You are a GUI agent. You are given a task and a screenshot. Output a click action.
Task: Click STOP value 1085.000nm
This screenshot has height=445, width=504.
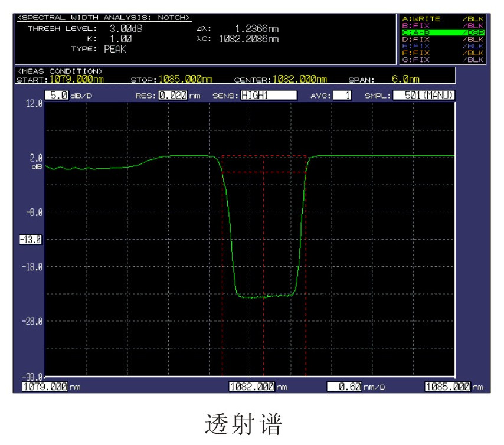(185, 79)
